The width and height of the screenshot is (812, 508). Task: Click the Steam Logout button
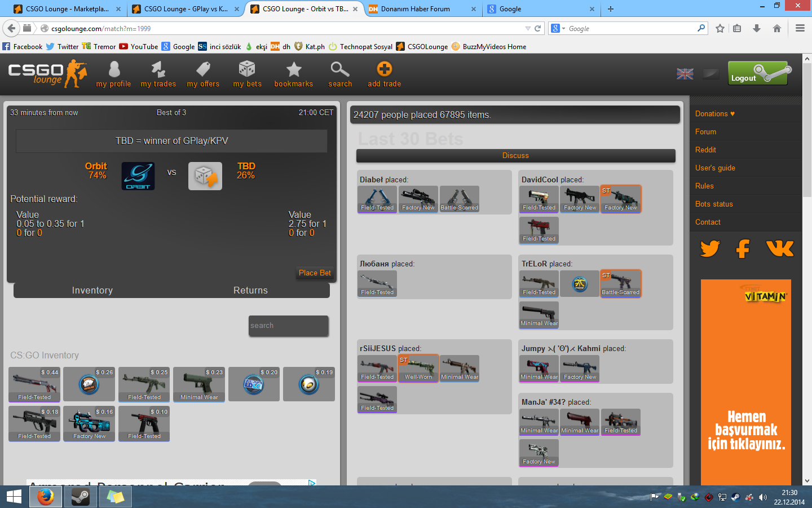(x=760, y=73)
